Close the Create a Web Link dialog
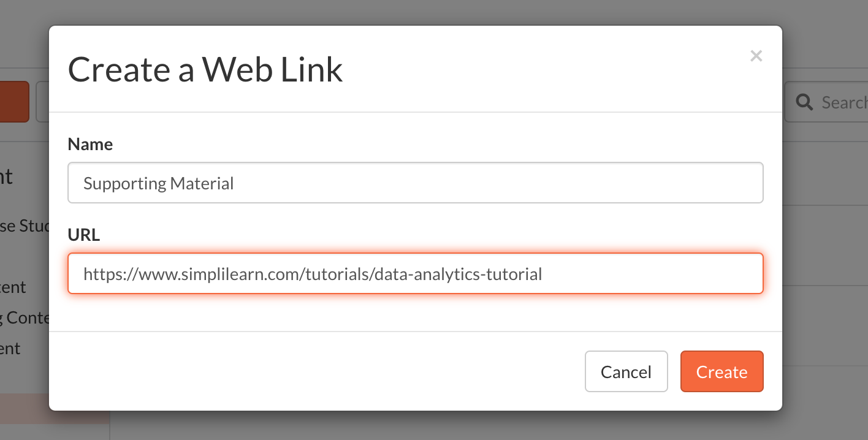This screenshot has height=440, width=868. click(756, 56)
